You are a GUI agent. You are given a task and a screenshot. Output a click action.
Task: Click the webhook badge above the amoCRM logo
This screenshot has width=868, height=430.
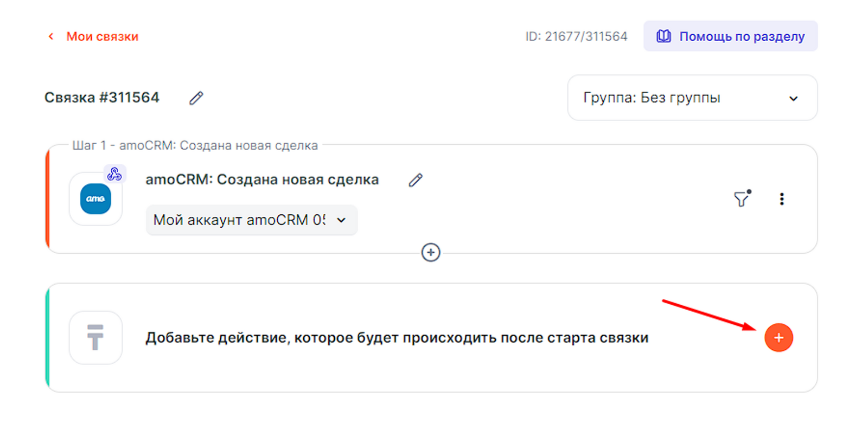point(114,174)
